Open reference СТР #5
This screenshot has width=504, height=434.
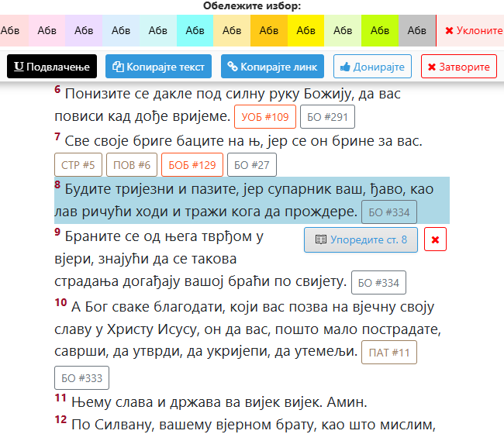[78, 165]
